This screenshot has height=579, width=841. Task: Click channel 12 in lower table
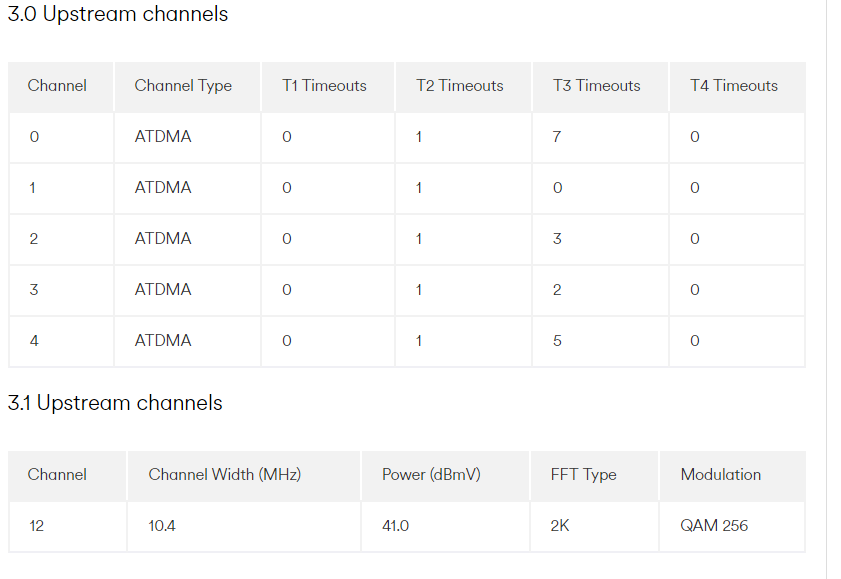tap(37, 526)
